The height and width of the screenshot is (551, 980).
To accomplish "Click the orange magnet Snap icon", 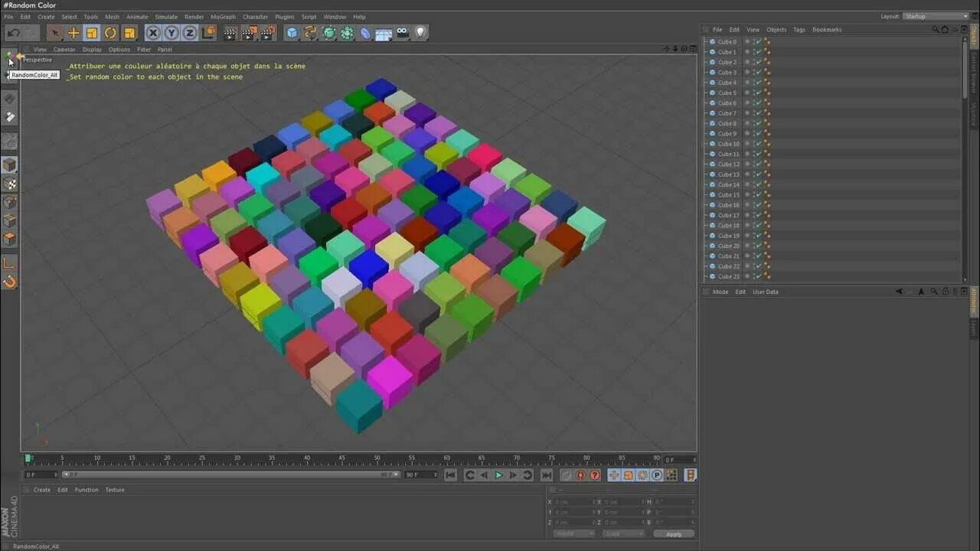I will 9,282.
